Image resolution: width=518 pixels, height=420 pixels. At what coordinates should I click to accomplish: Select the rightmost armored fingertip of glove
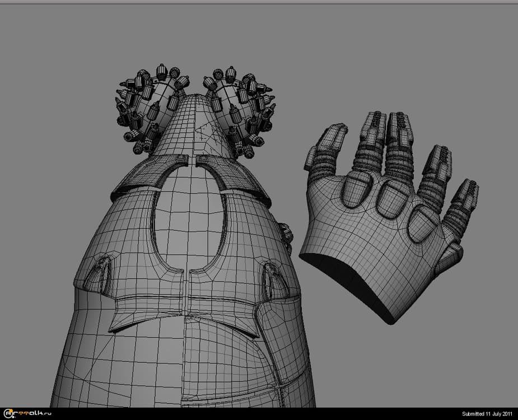click(x=465, y=193)
